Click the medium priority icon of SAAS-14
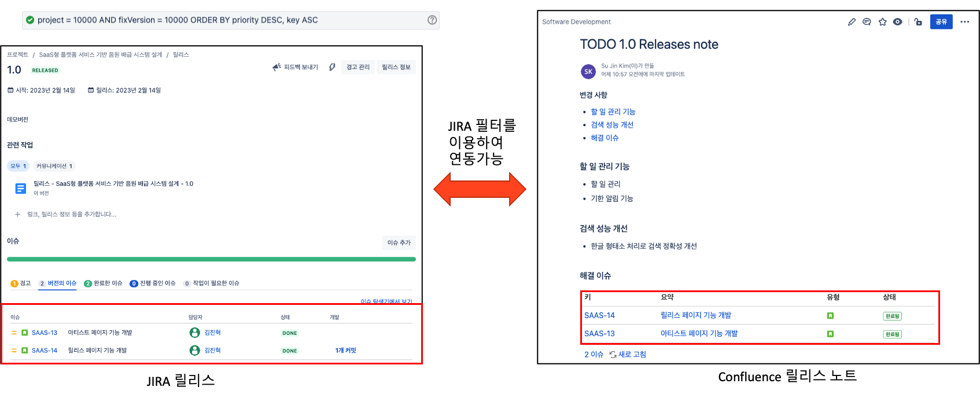980x398 pixels. click(14, 351)
